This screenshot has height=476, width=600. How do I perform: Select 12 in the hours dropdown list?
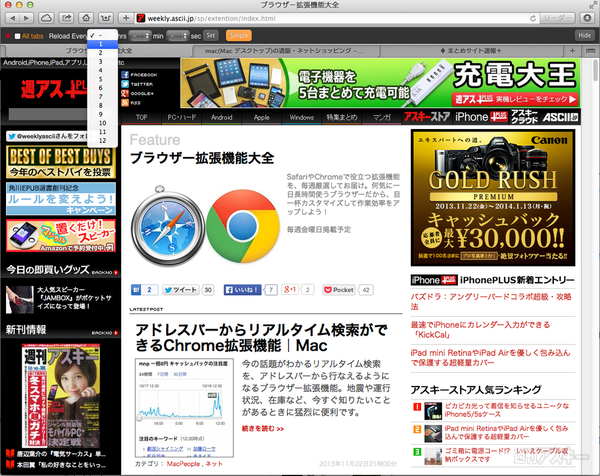pyautogui.click(x=102, y=141)
